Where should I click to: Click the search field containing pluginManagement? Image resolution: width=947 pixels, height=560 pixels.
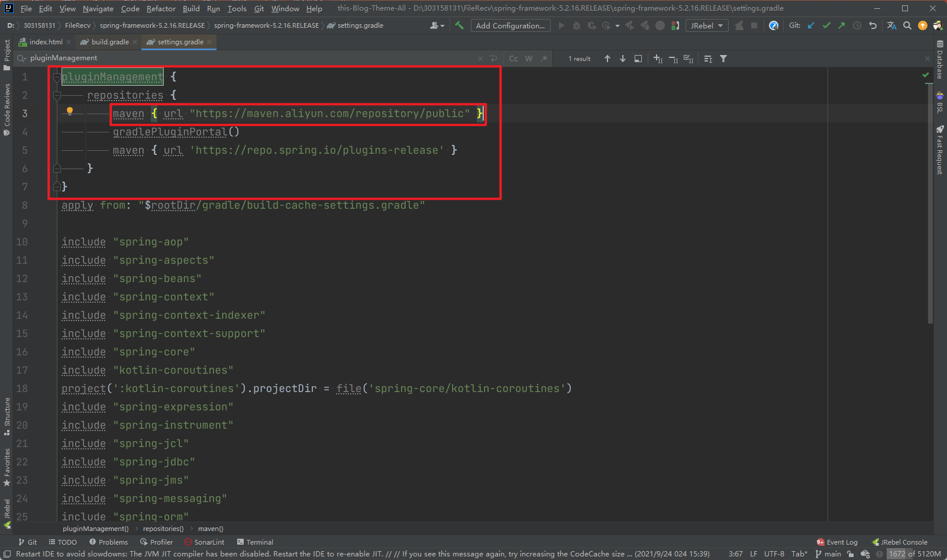pyautogui.click(x=251, y=58)
